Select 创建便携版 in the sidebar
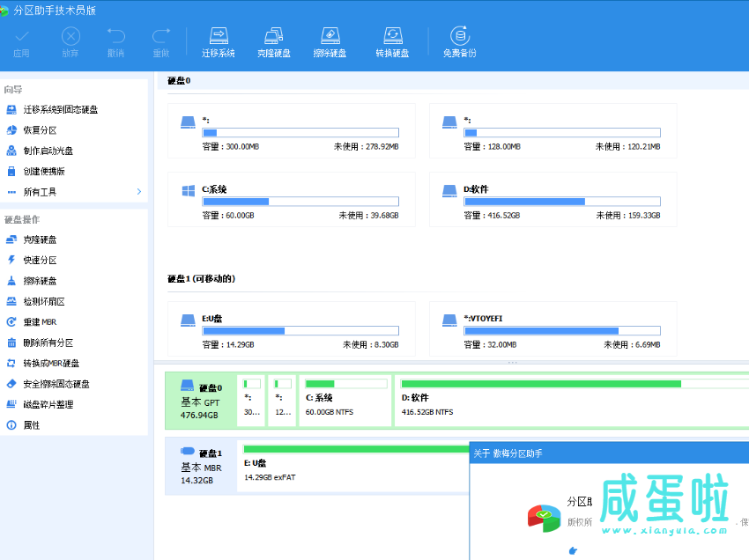749x560 pixels. pyautogui.click(x=44, y=172)
